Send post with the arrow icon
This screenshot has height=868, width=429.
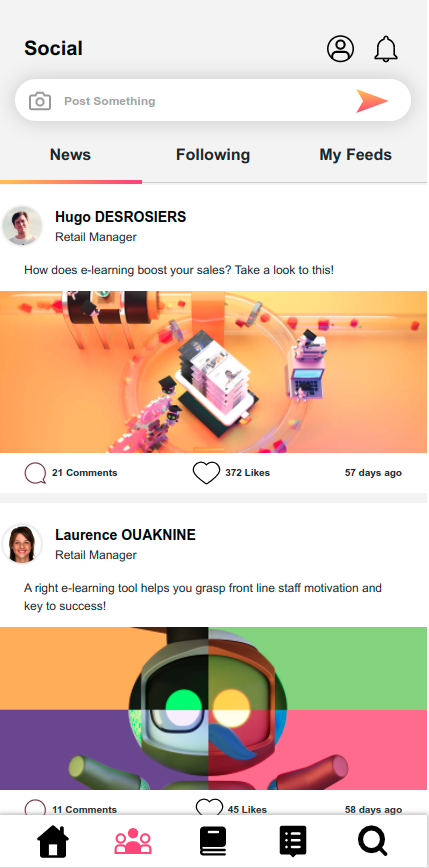pos(371,101)
